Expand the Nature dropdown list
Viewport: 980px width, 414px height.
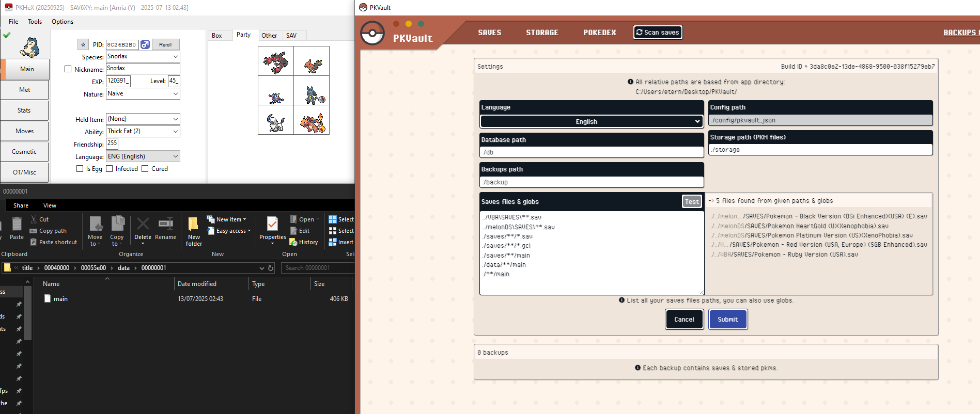(x=175, y=94)
